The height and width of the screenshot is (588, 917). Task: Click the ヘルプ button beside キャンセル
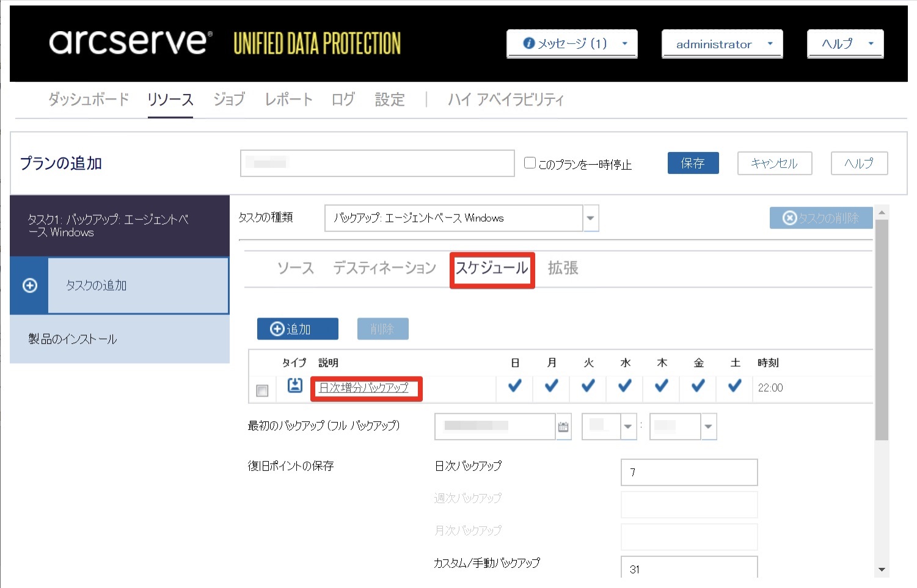pos(859,163)
